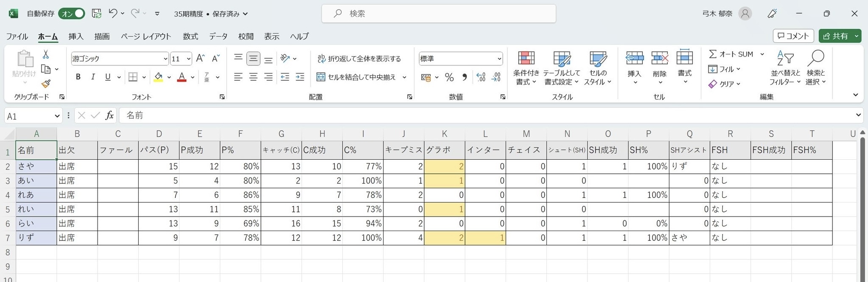Click the Comments button

coord(793,36)
